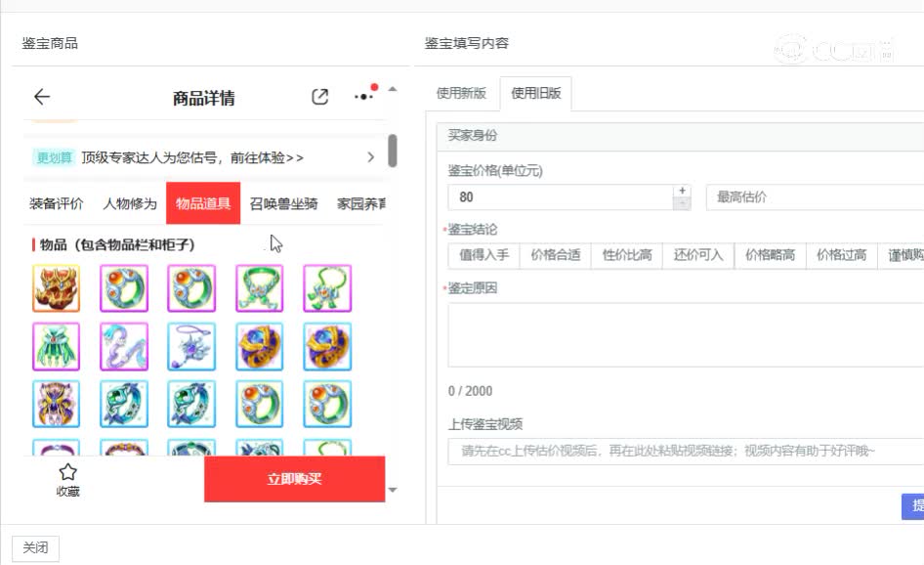This screenshot has height=565, width=924.
Task: Select the fourth item in the third row (blue-bordered ring)
Action: click(259, 404)
